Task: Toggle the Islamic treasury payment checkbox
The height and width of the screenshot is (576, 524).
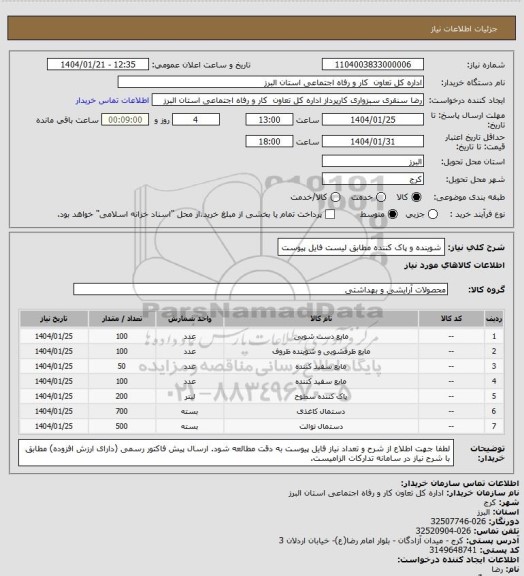Action: coord(330,214)
